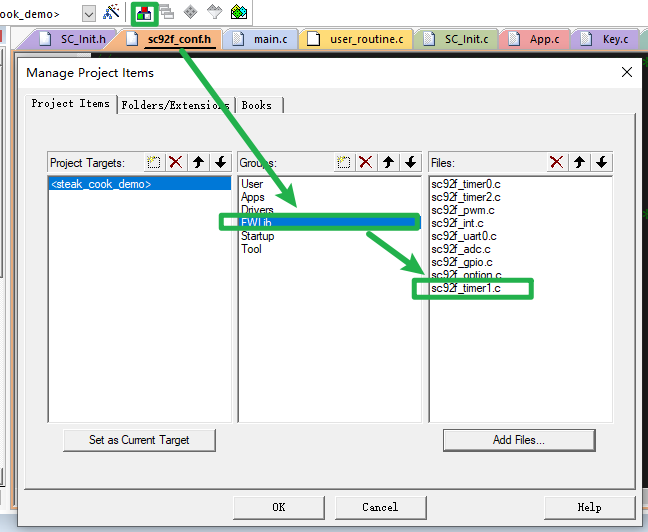Open Manage Project Items toolbar icon

(144, 14)
